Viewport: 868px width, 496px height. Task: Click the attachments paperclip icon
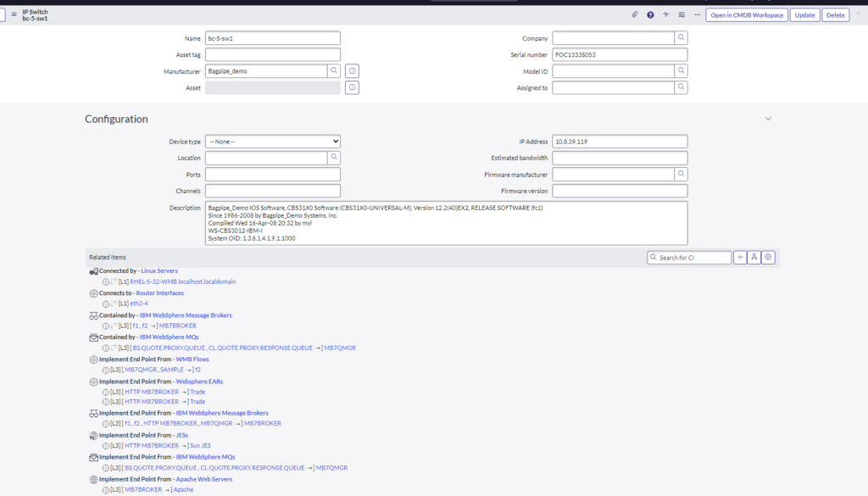pyautogui.click(x=635, y=15)
